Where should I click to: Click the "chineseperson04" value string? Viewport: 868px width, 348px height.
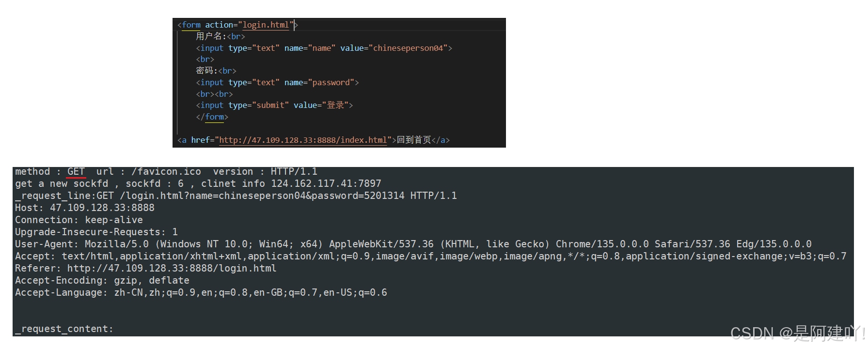tap(408, 48)
